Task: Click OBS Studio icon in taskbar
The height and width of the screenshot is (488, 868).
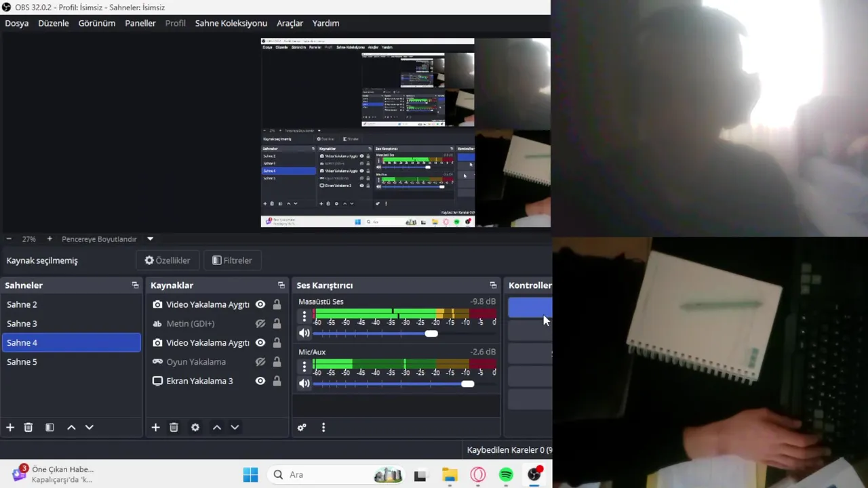Action: 534,475
